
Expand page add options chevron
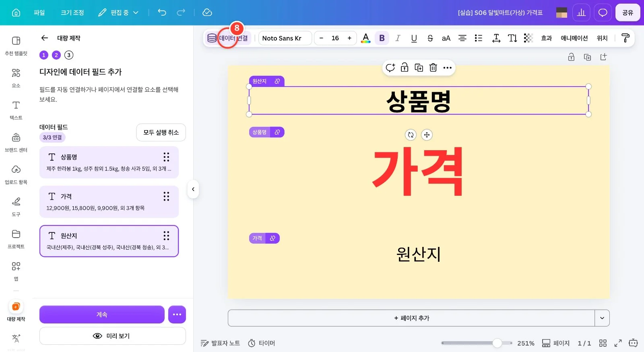[x=602, y=318]
